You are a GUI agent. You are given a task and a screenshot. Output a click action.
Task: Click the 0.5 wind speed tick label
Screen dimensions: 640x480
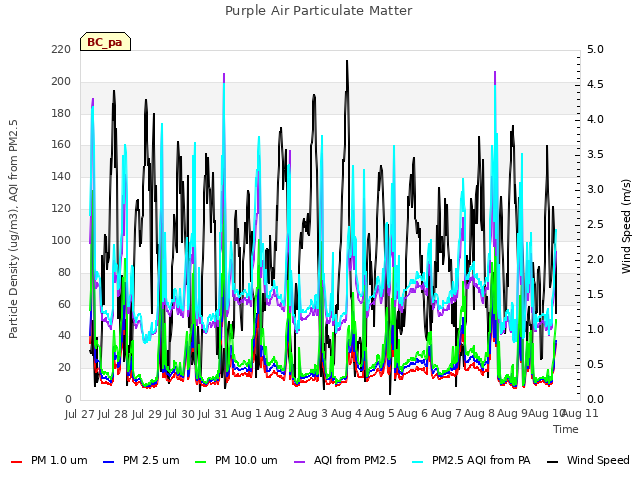[x=595, y=364]
